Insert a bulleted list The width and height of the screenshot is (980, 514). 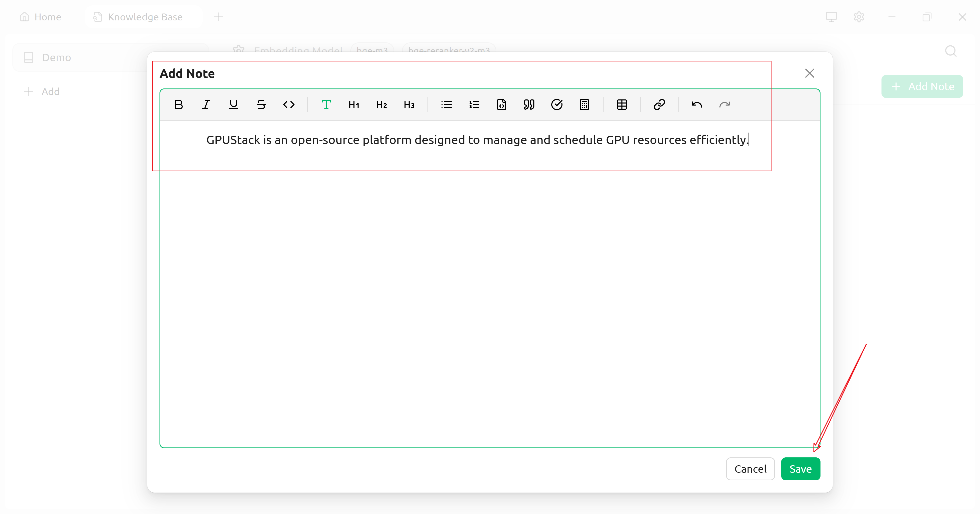point(446,105)
